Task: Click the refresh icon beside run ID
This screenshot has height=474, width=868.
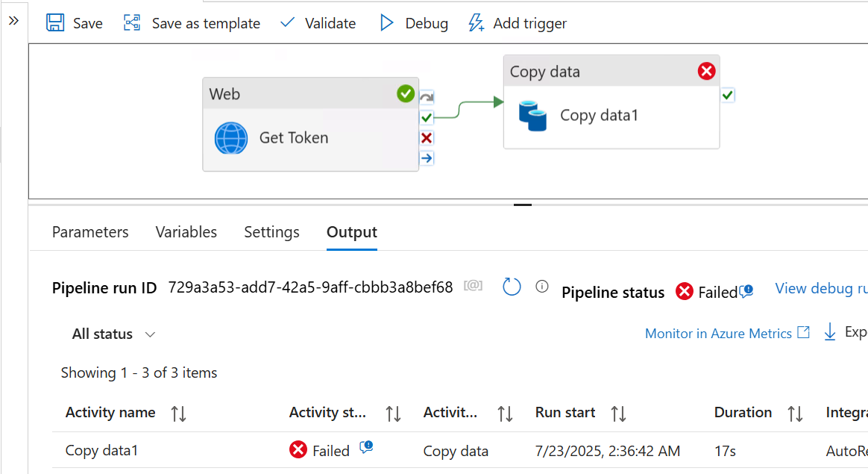Action: [512, 287]
